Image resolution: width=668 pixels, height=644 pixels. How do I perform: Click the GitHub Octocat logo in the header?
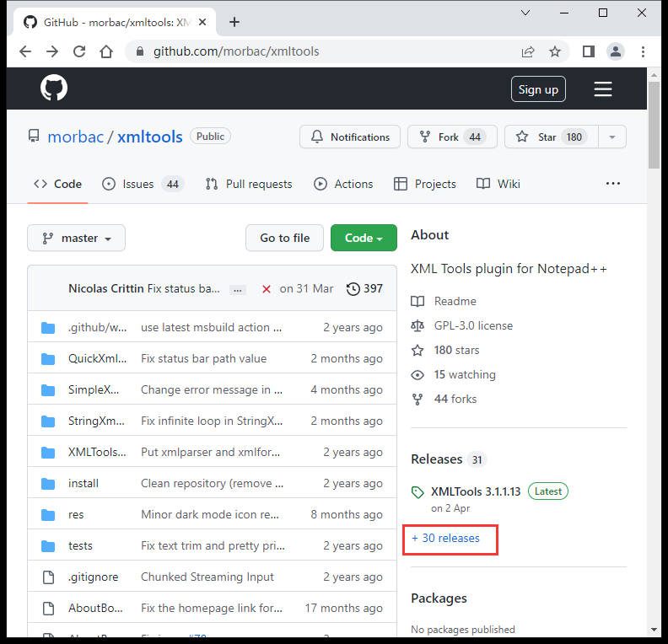[x=54, y=89]
